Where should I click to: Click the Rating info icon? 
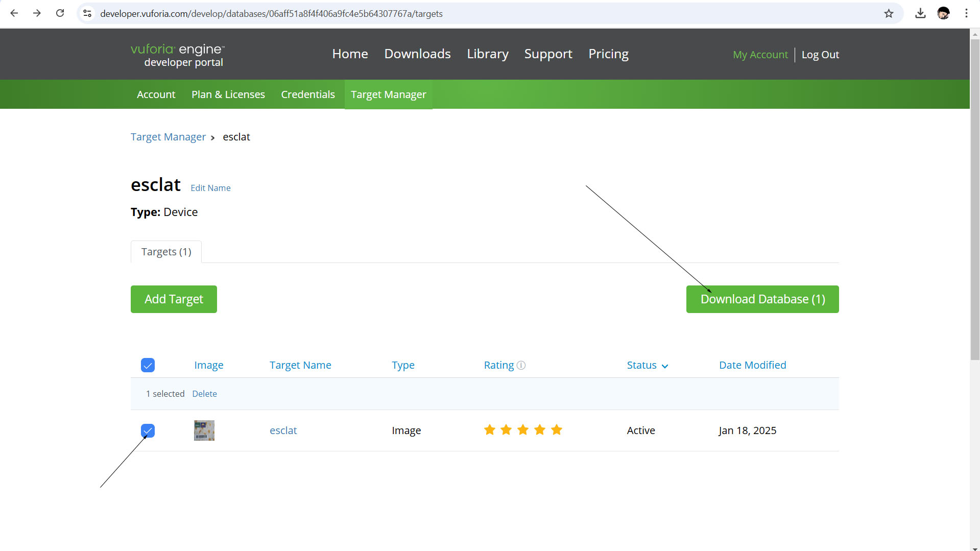(521, 365)
